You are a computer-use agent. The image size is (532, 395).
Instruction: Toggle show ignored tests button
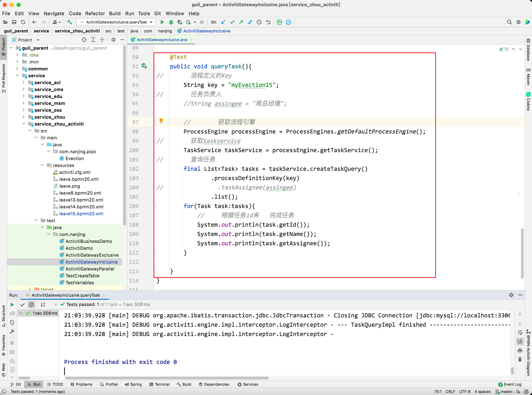[x=31, y=304]
